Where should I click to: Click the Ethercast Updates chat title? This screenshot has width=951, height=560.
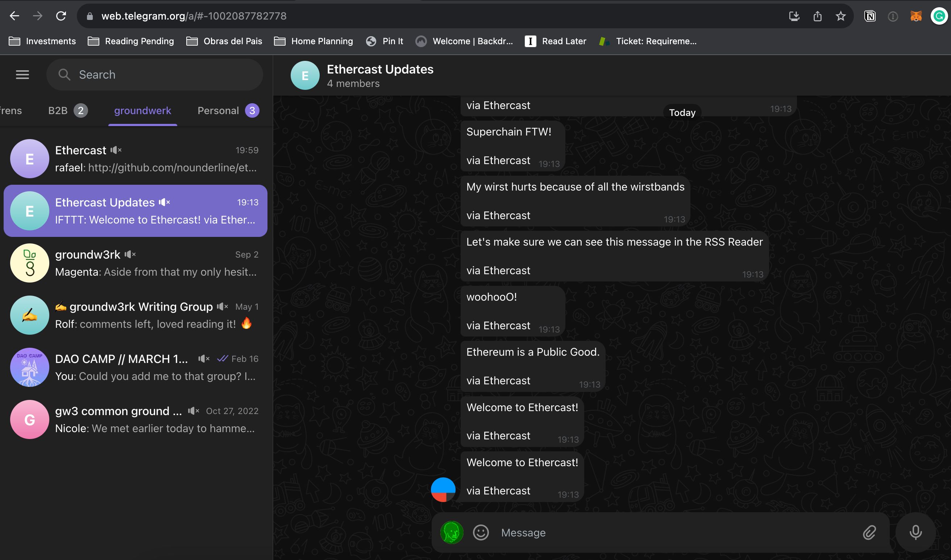coord(380,69)
